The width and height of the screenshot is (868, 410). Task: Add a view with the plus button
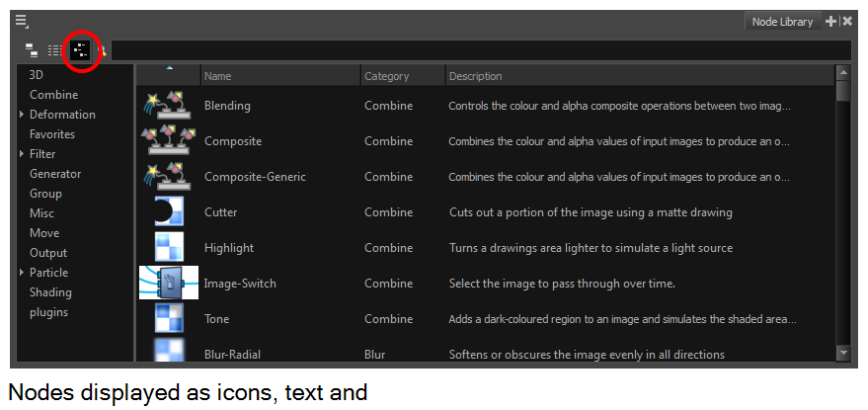coord(830,21)
